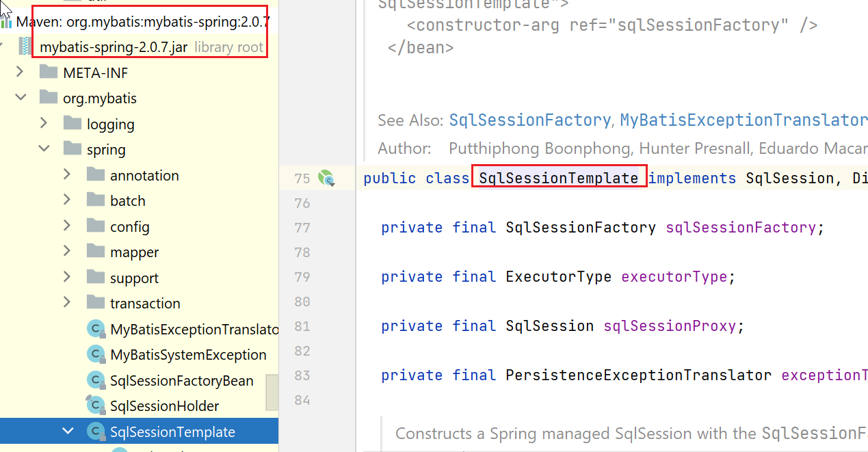Click the META-INF folder icon

pyautogui.click(x=49, y=72)
